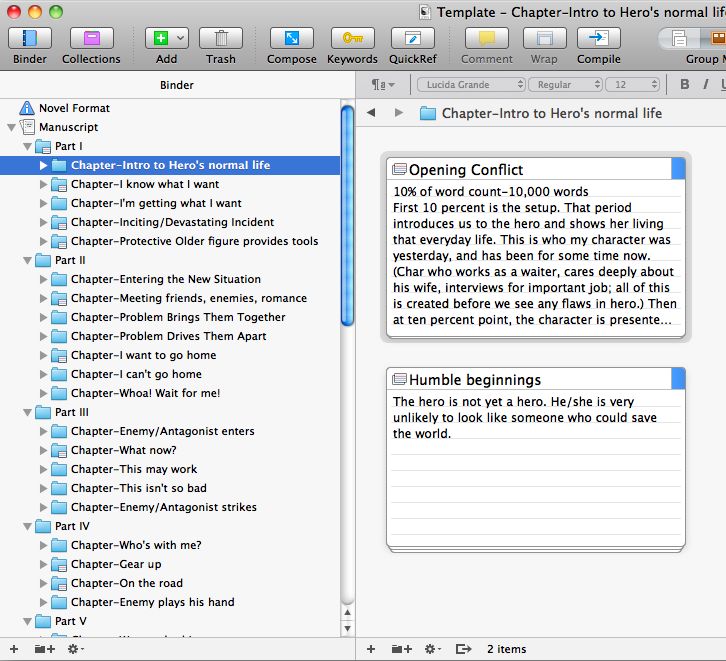The width and height of the screenshot is (726, 661).
Task: Go back in editor history
Action: coord(371,112)
